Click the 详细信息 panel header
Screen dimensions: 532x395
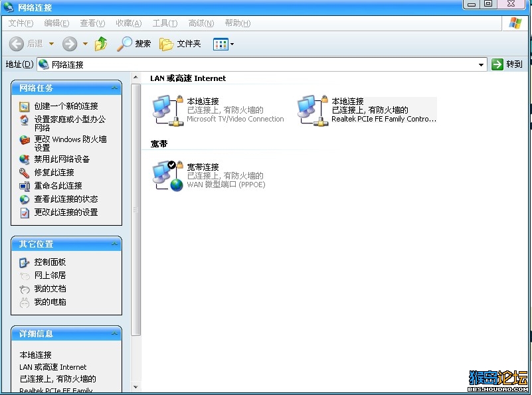66,334
